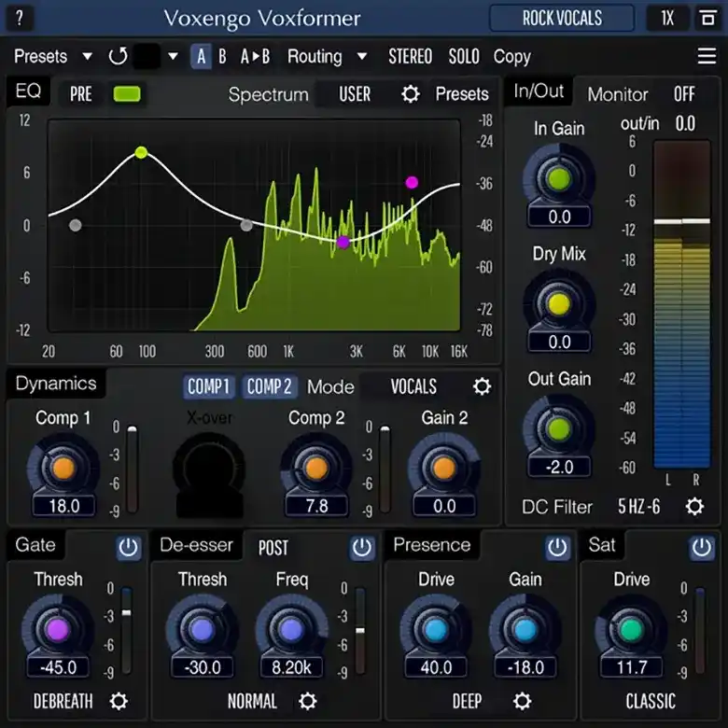Image resolution: width=728 pixels, height=728 pixels.
Task: Click the disabled X-over knob
Action: tap(209, 469)
